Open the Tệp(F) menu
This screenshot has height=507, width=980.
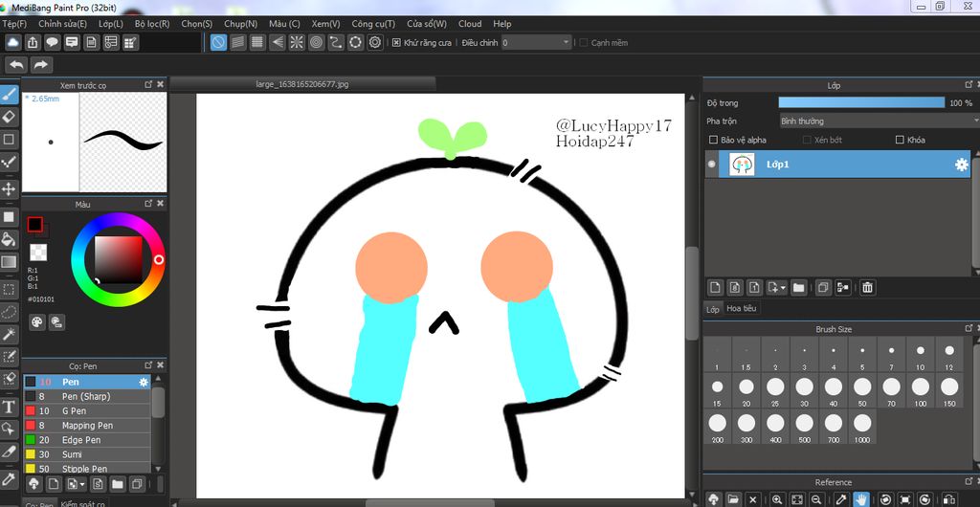14,24
